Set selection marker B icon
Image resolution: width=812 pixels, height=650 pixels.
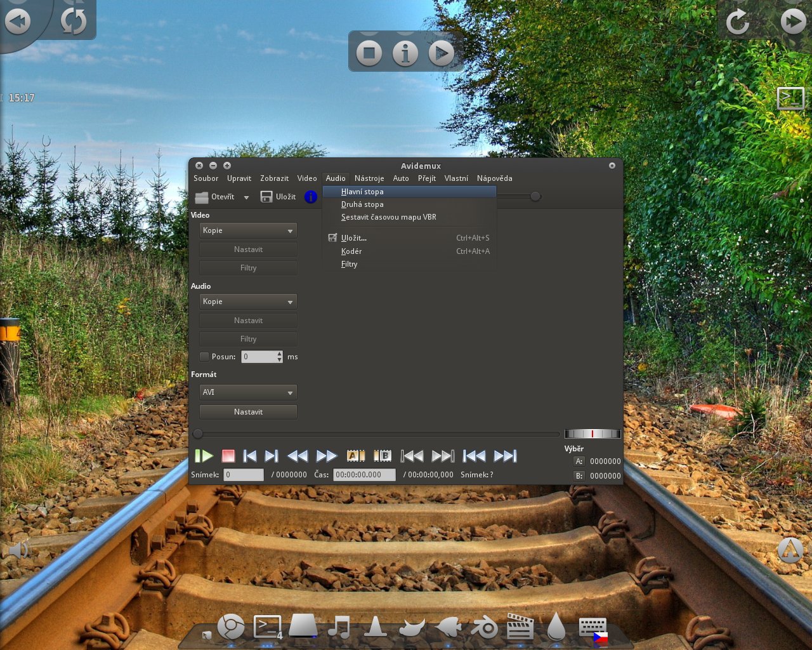pos(383,456)
